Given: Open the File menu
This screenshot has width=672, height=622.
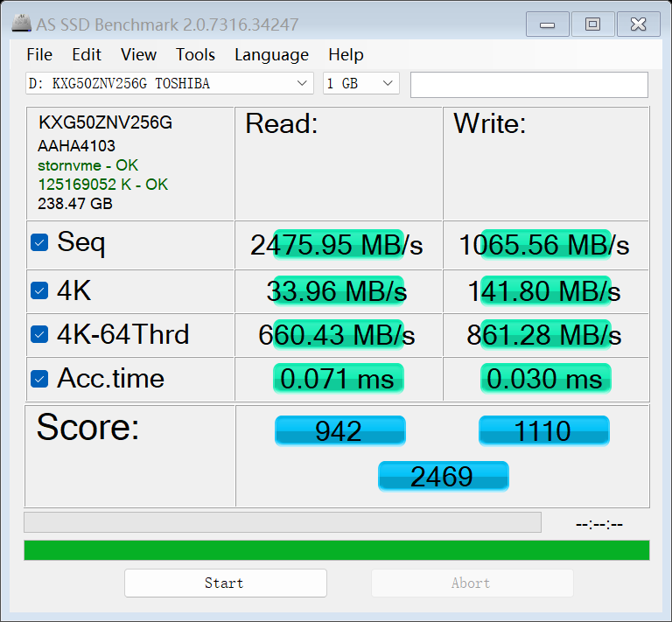Looking at the screenshot, I should (x=39, y=55).
